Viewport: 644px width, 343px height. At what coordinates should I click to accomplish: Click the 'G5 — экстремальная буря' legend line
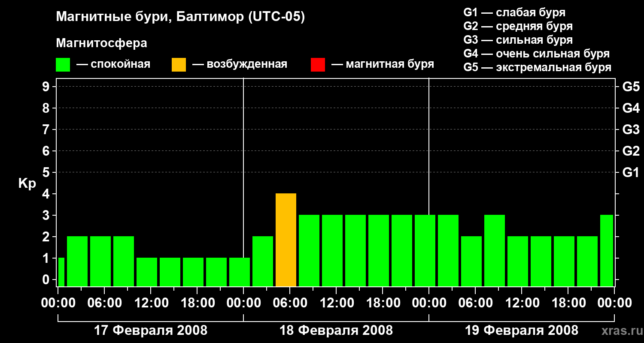click(x=538, y=67)
